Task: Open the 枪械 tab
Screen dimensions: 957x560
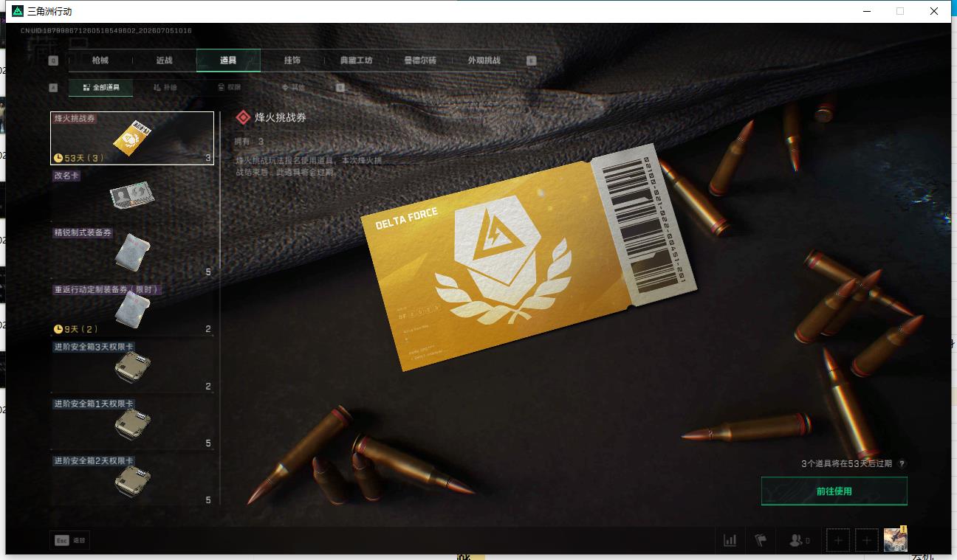Action: (x=100, y=61)
